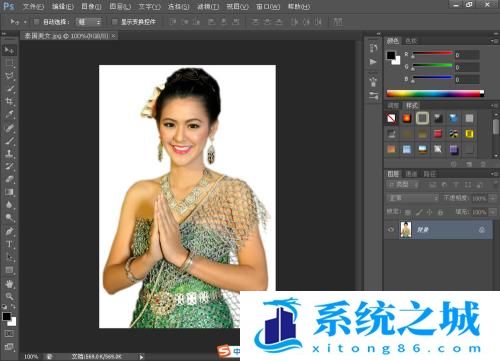Open the Layers panel flyout menu
The height and width of the screenshot is (361, 500).
click(493, 174)
